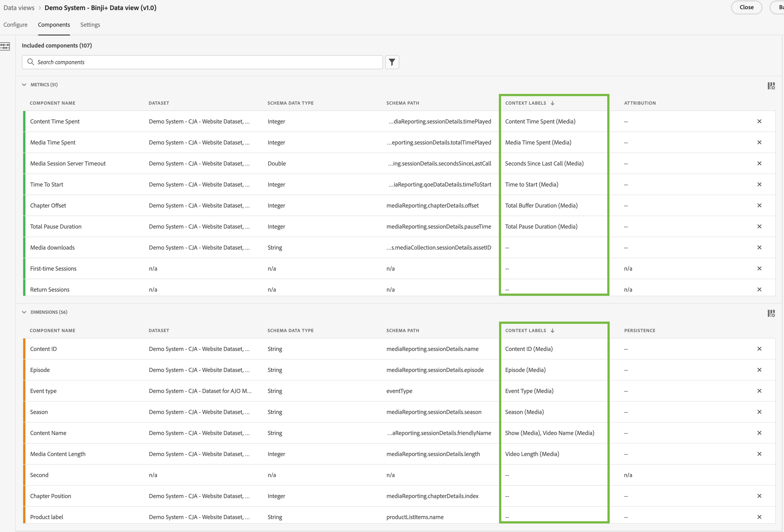Remove the Content Name dimension
Image resolution: width=784 pixels, height=532 pixels.
[x=759, y=433]
